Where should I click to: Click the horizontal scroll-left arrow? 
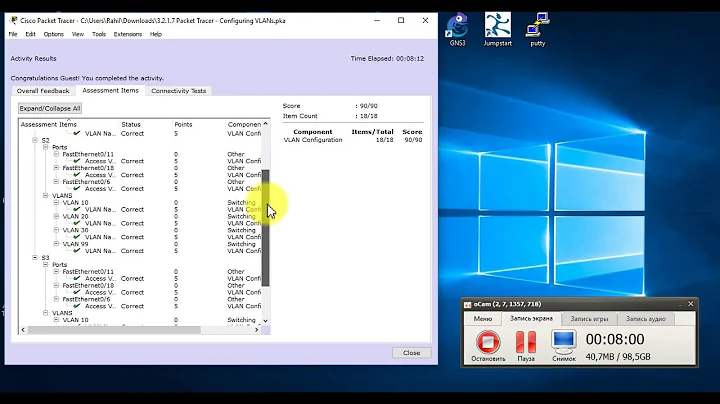pos(23,330)
